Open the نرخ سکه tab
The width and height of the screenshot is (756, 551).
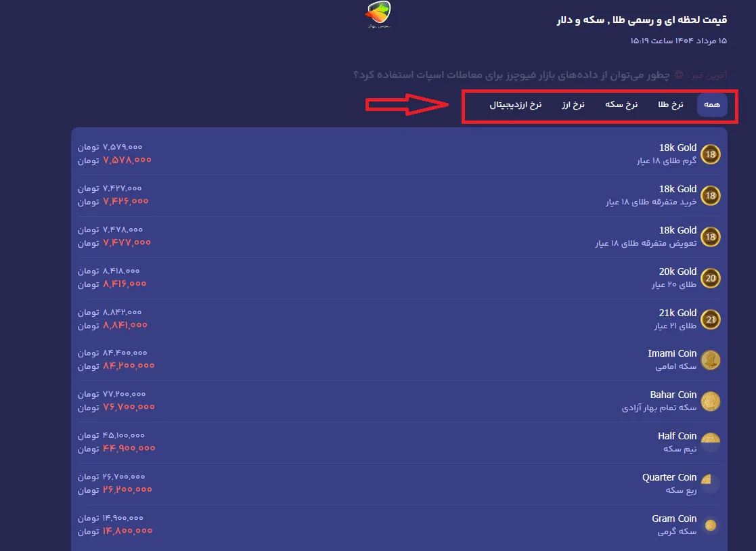point(621,105)
